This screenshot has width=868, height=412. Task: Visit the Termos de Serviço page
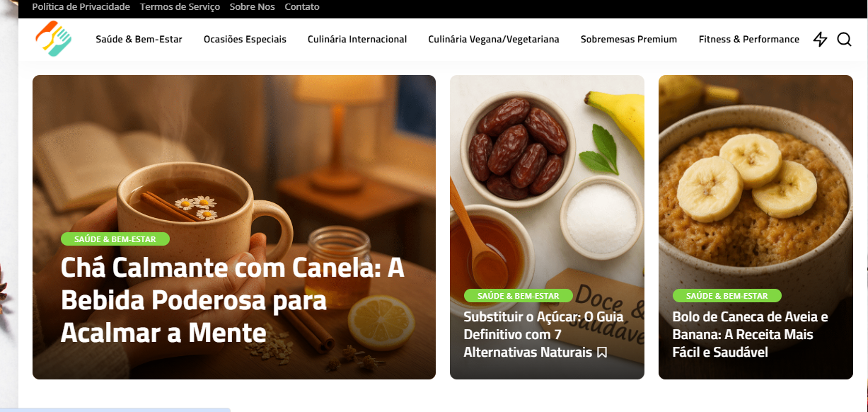(x=180, y=7)
